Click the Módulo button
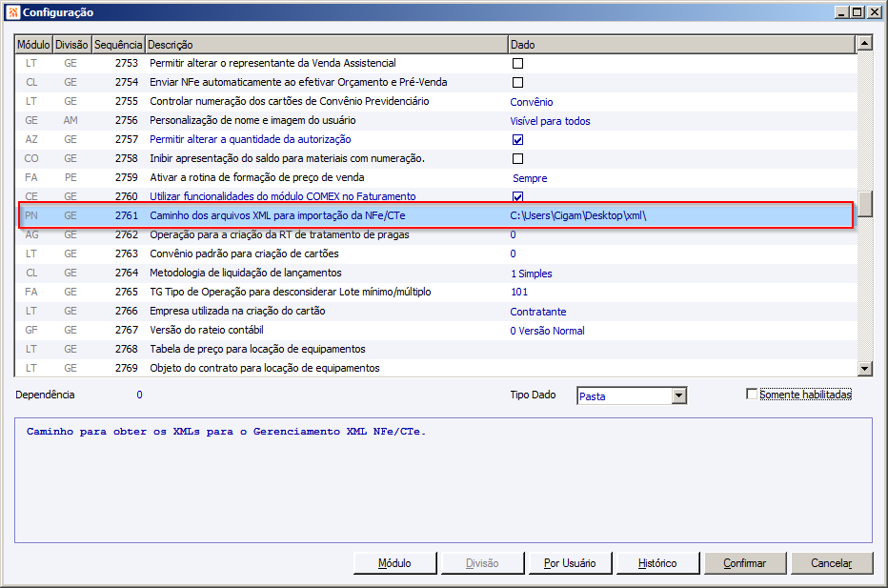This screenshot has height=588, width=888. click(394, 563)
